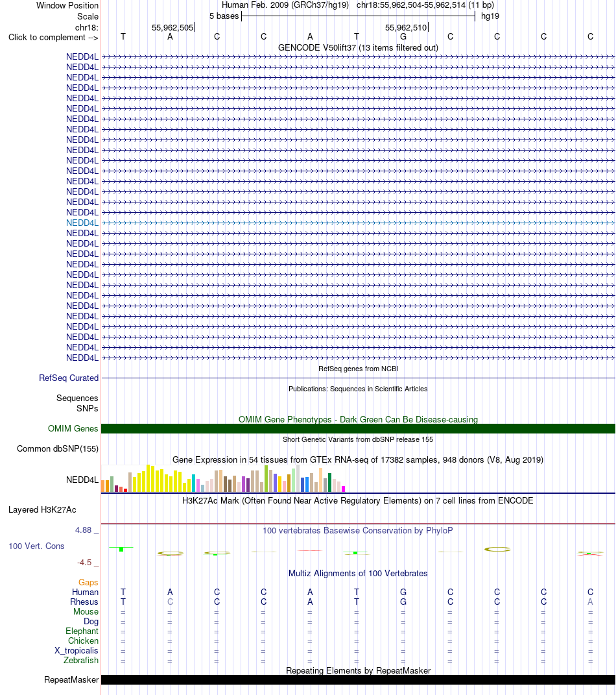Screen dimensions: 616x695
Task: Click base G in the Human alignment row
Action: 403,592
